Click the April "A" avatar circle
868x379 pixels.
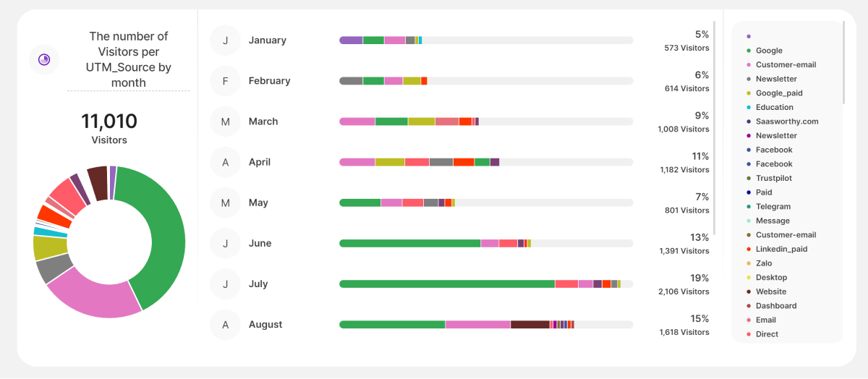(x=225, y=162)
